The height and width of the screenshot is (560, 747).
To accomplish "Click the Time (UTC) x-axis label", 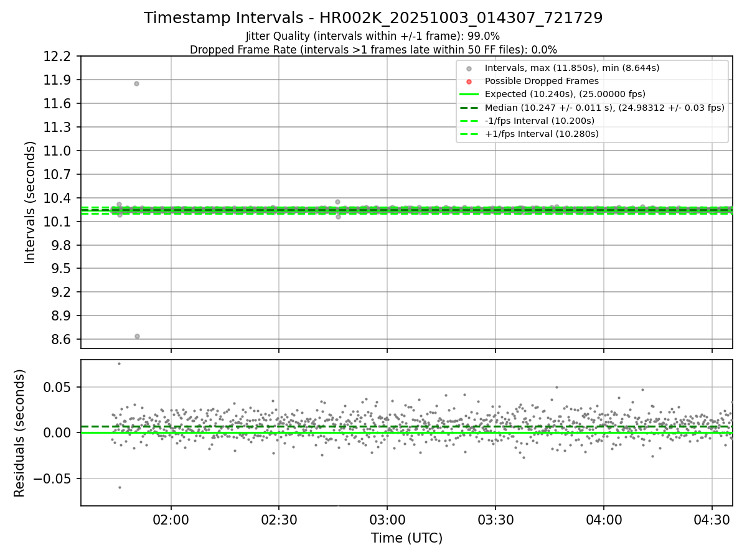I will coord(406,538).
